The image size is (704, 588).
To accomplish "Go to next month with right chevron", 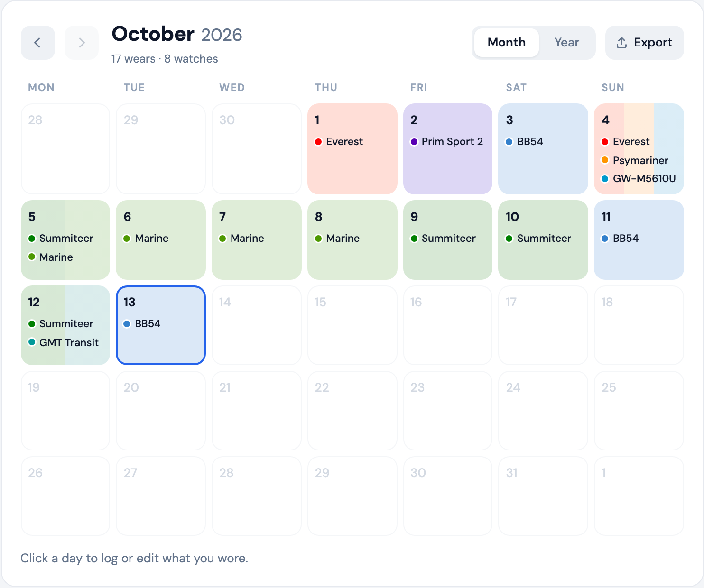I will [x=82, y=43].
